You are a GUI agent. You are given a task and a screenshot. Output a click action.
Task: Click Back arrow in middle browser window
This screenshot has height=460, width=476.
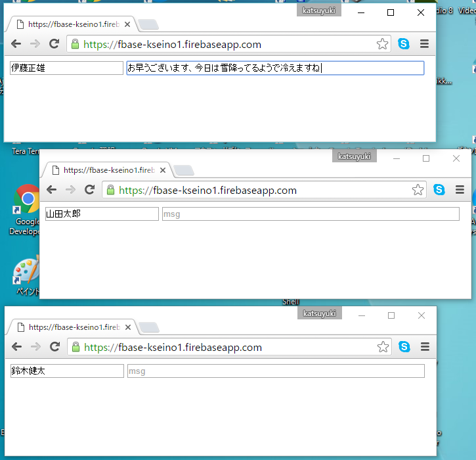(x=52, y=190)
